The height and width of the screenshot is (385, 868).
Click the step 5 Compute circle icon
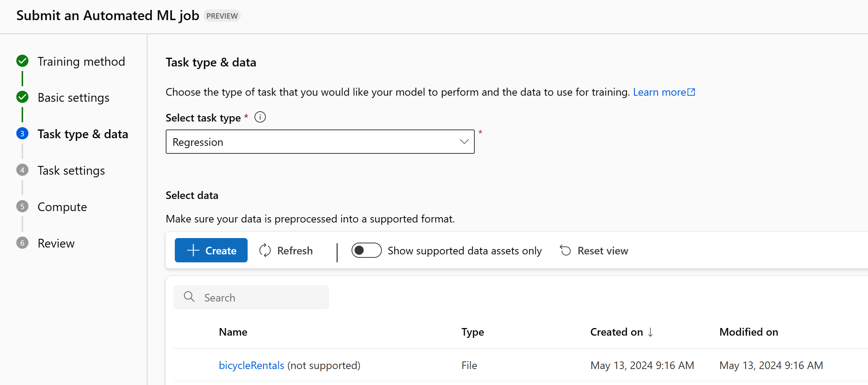(22, 207)
